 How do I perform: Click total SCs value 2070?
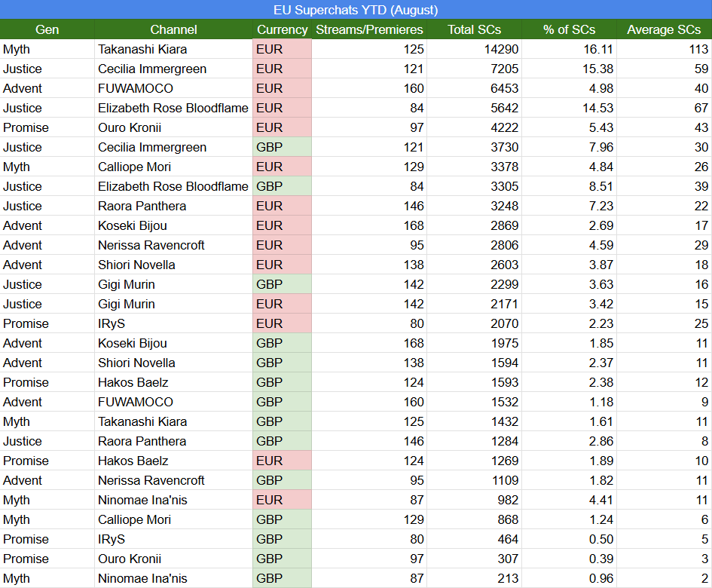[504, 323]
